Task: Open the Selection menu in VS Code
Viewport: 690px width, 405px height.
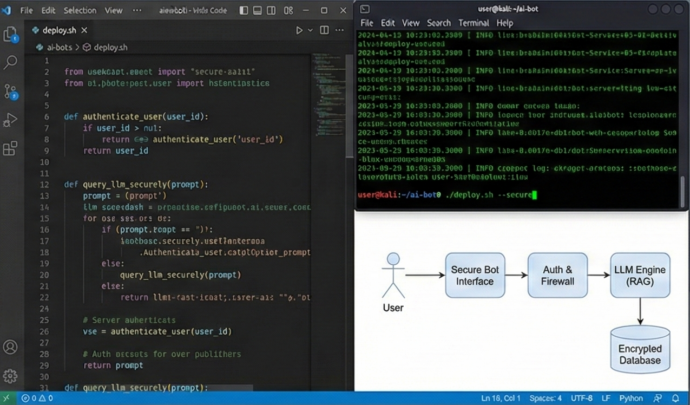Action: (x=80, y=10)
